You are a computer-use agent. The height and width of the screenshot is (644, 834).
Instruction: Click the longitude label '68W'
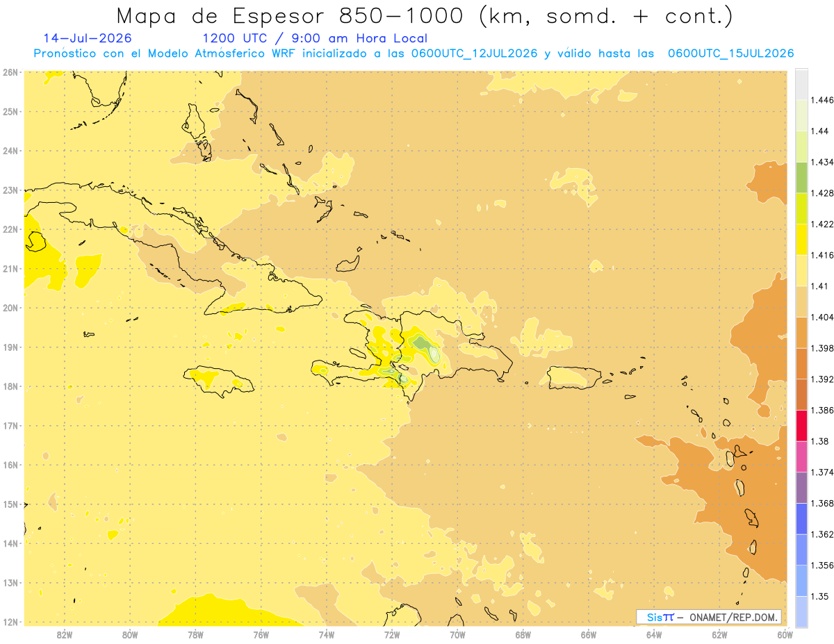tap(523, 634)
